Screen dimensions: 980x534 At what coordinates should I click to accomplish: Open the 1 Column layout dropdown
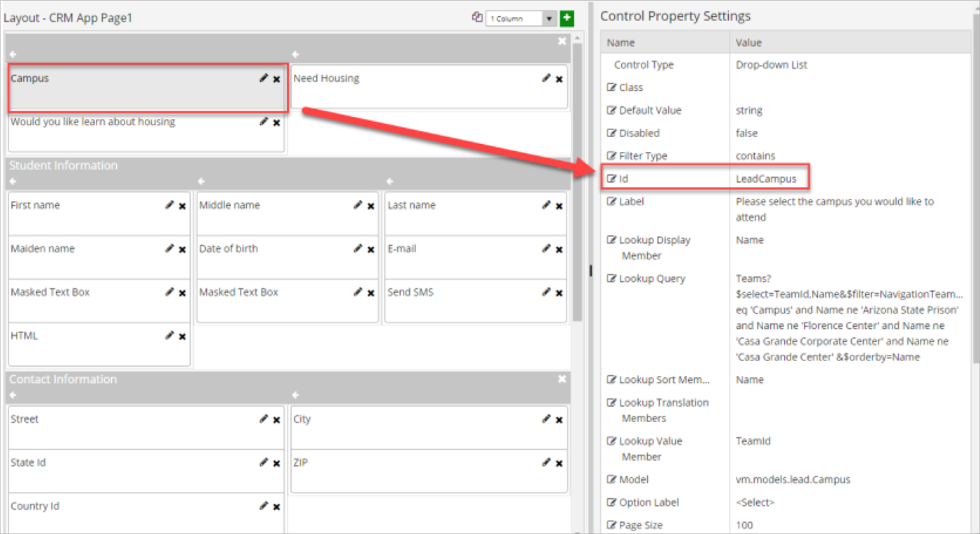[x=548, y=19]
